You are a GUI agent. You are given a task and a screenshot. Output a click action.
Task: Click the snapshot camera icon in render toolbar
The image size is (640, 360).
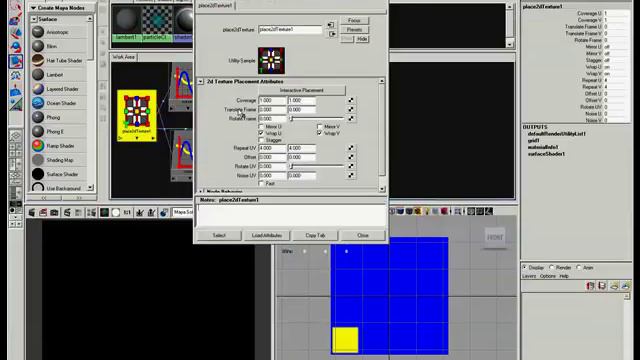point(54,212)
